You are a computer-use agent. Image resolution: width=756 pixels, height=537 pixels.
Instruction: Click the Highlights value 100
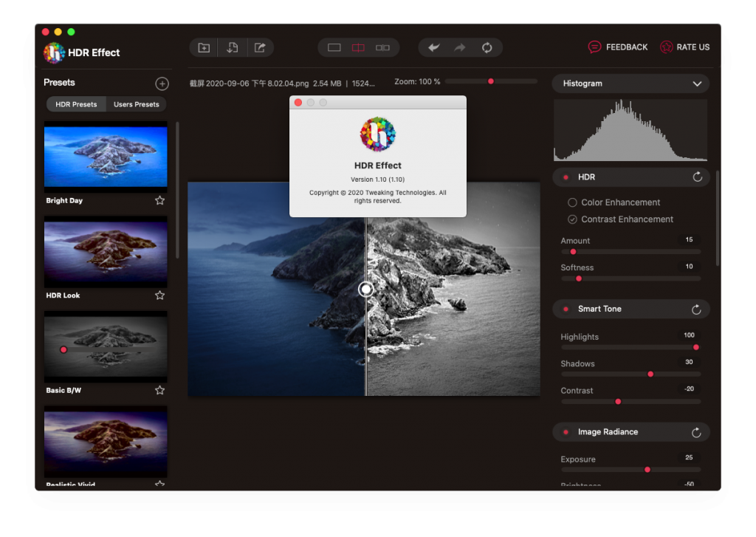[x=689, y=335]
